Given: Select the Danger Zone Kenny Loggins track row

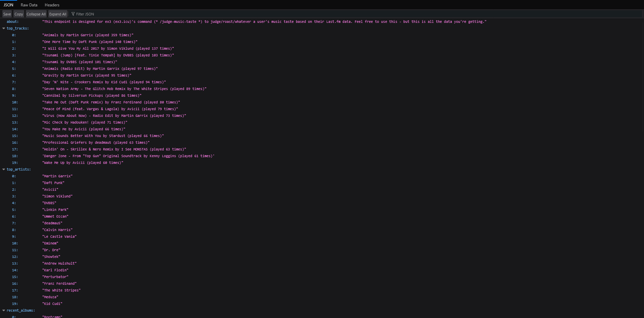Looking at the screenshot, I should pos(128,156).
